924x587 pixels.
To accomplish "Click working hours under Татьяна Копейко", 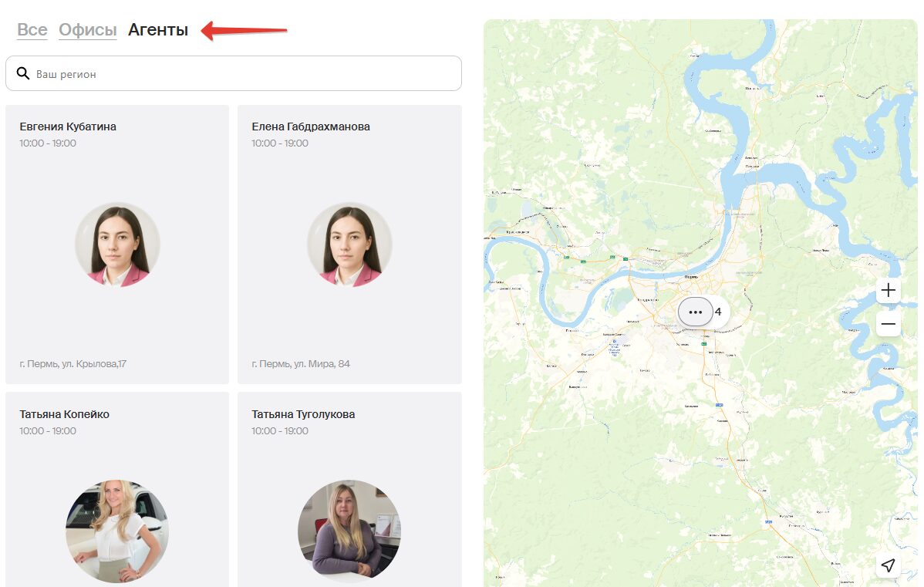I will coord(48,430).
